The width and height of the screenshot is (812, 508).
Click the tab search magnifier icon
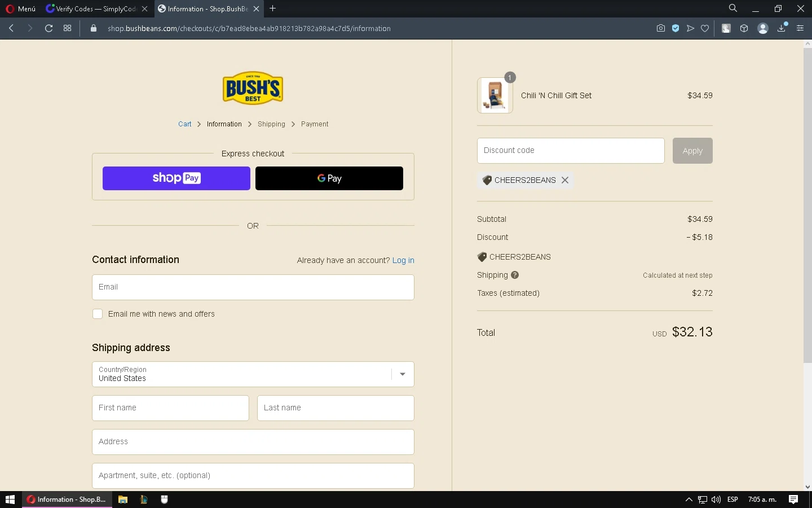click(733, 8)
